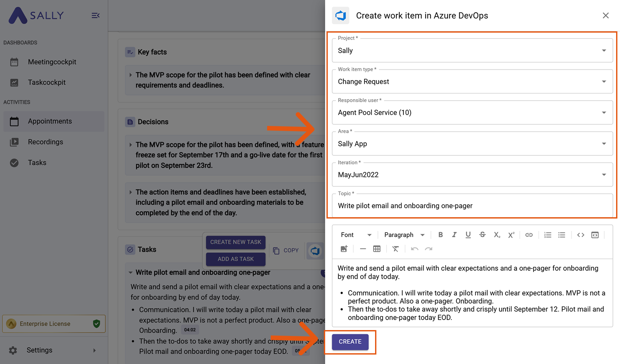The image size is (620, 364).
Task: Expand Settings submenu arrow
Action: [95, 350]
